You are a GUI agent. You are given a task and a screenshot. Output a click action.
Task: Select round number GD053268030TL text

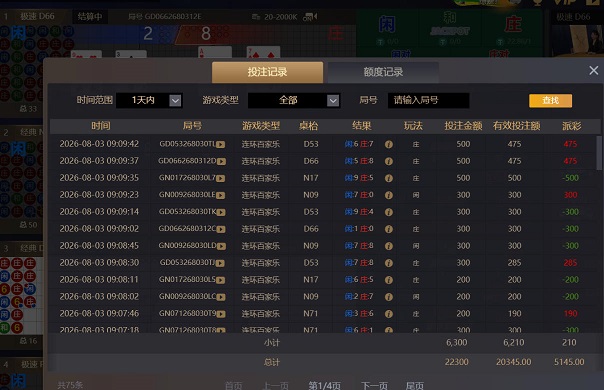tap(187, 144)
